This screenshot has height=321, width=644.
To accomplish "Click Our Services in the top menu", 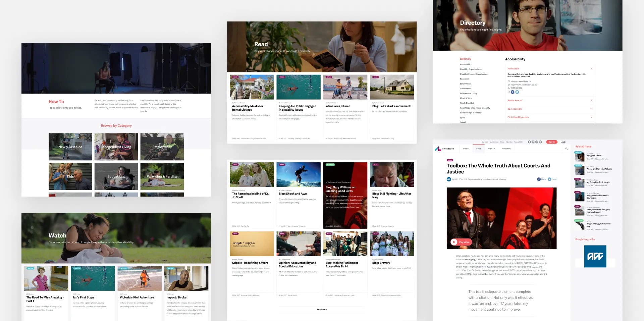I will click(x=494, y=142).
